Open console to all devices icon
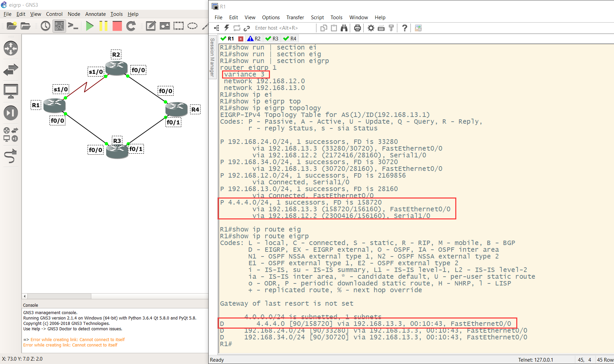This screenshot has height=364, width=614. coord(73,26)
